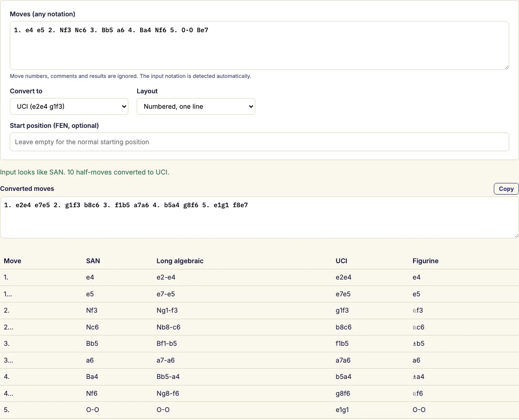This screenshot has width=519, height=420.
Task: Click the figurine knight f6 cell
Action: pyautogui.click(x=418, y=393)
